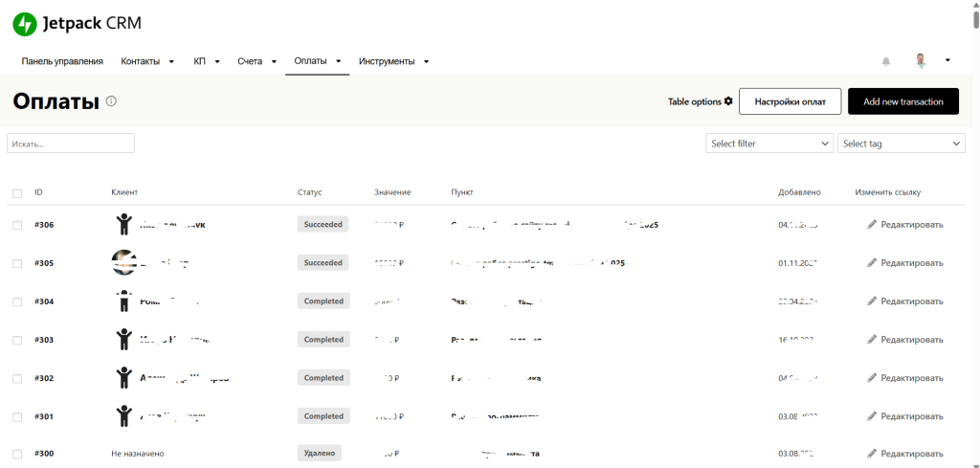980x468 pixels.
Task: Expand the Инструменты menu arrow
Action: coord(426,62)
